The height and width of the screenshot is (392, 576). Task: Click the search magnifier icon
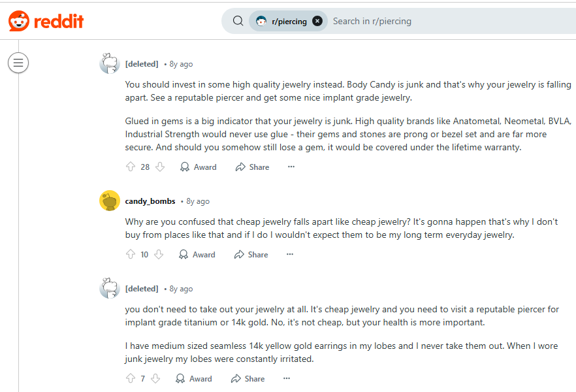click(x=238, y=21)
